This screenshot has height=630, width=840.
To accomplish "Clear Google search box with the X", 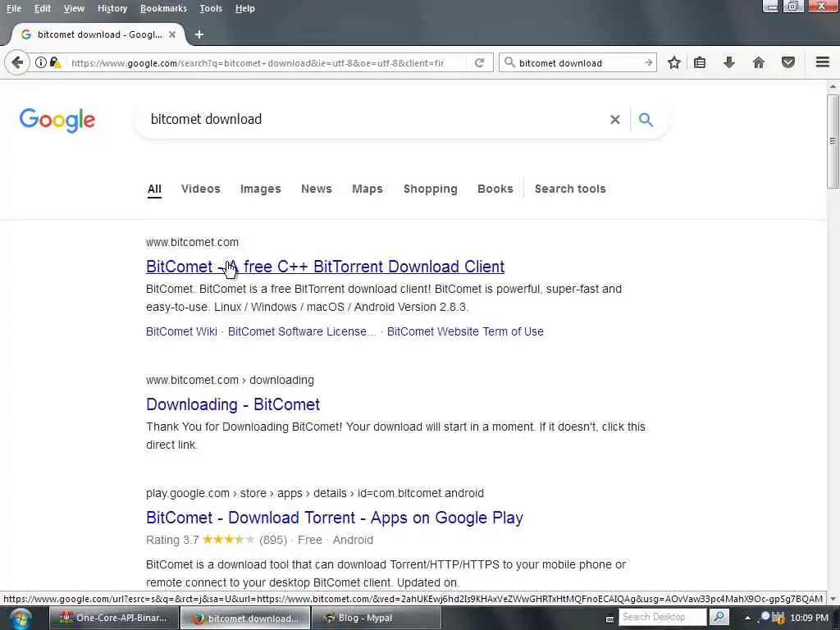I will click(615, 120).
